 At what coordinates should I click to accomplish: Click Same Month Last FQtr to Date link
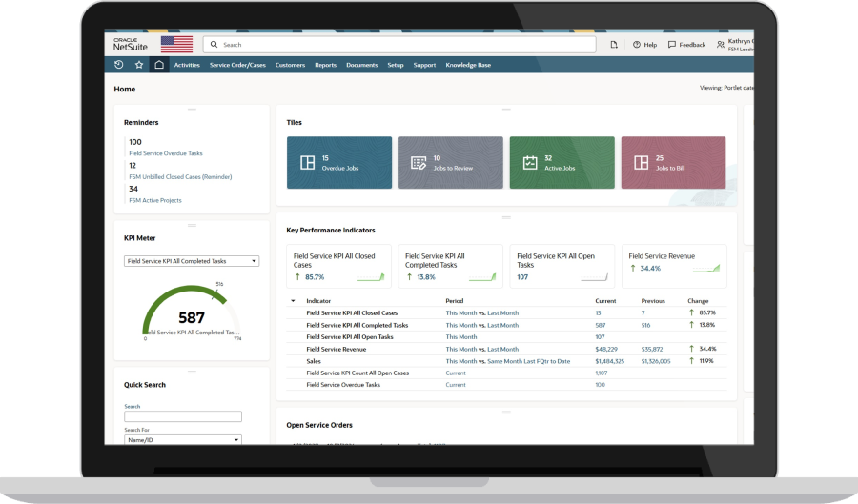pyautogui.click(x=528, y=361)
